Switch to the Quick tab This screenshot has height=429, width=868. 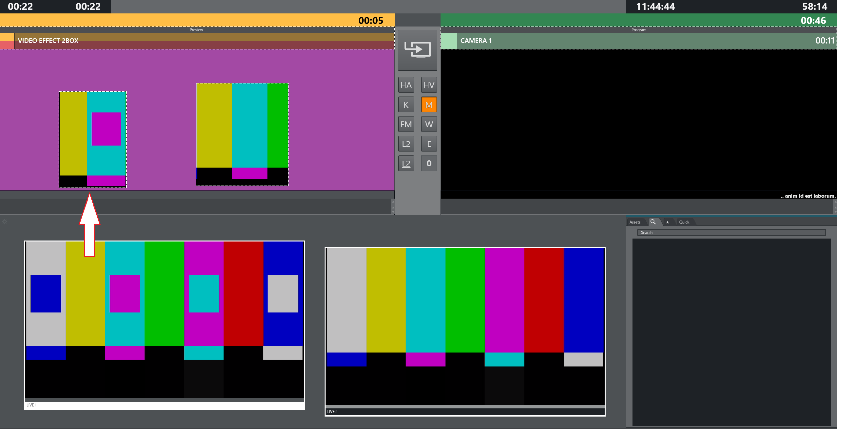pos(684,222)
